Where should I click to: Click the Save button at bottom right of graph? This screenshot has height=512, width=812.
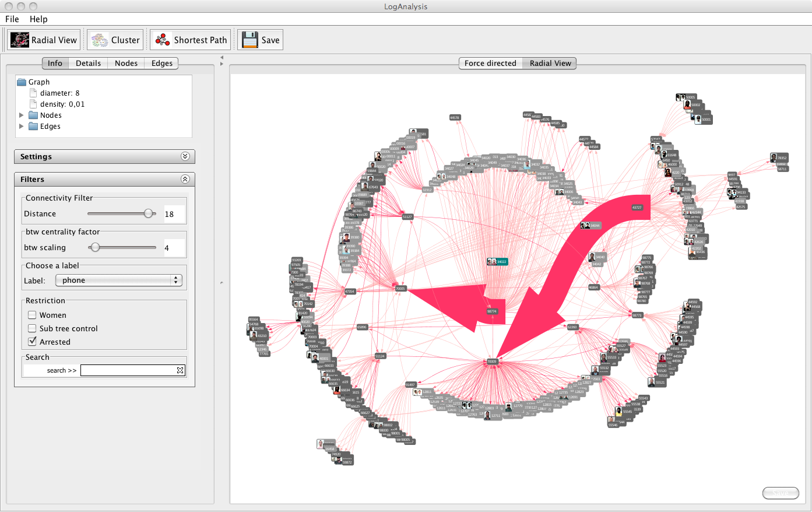pos(780,493)
